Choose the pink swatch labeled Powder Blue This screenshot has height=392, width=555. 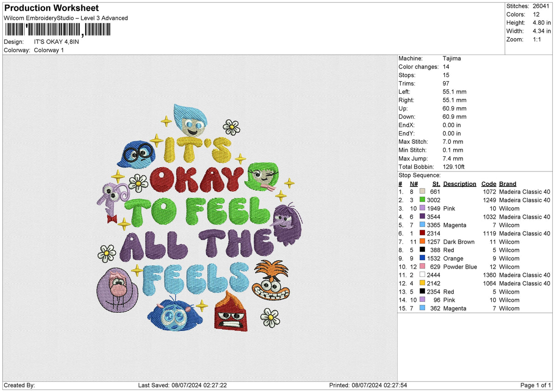[x=422, y=267]
